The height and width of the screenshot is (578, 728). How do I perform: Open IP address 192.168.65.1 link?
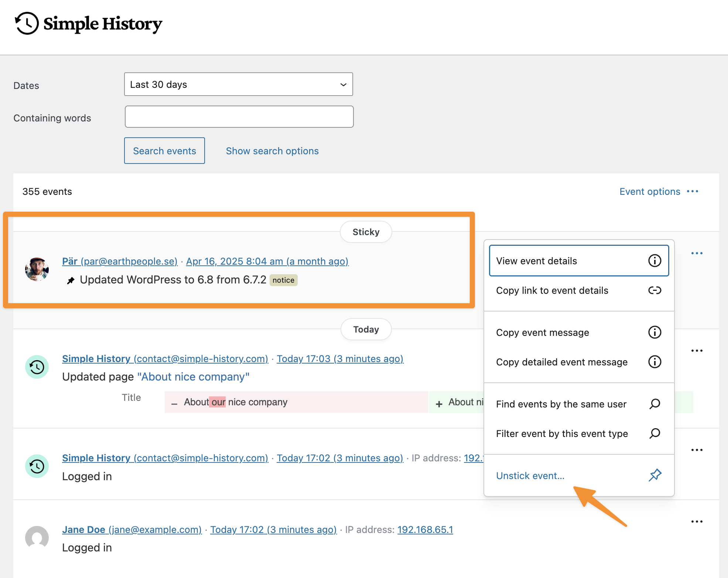coord(425,530)
